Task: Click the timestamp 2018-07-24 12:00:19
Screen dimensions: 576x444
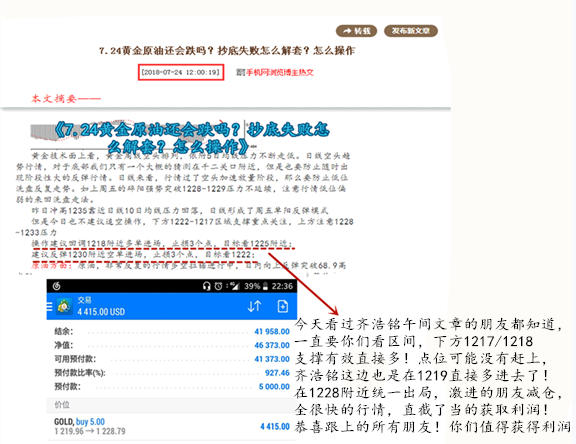Action: tap(181, 72)
